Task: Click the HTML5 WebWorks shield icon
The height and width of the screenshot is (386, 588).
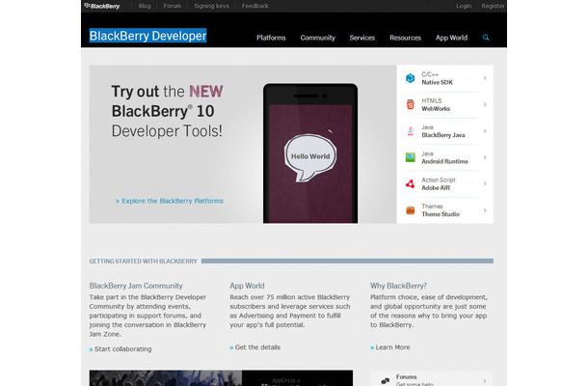Action: coord(411,104)
